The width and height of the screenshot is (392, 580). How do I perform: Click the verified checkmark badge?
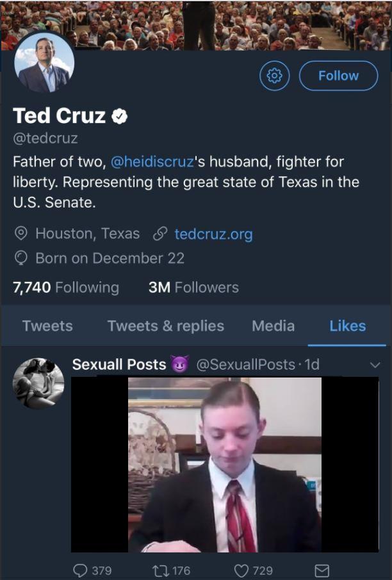click(120, 116)
